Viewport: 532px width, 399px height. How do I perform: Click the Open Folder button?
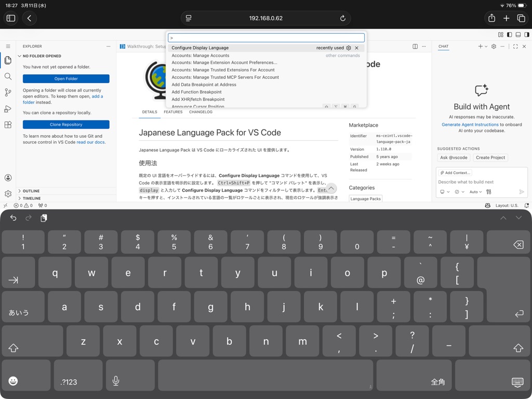point(66,79)
